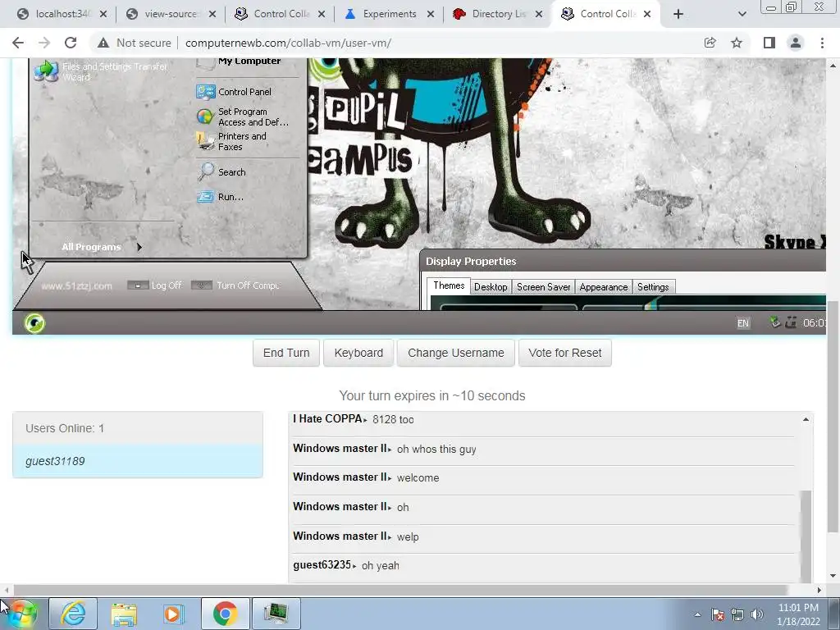840x630 pixels.
Task: Expand the tab search chevron
Action: [x=742, y=14]
